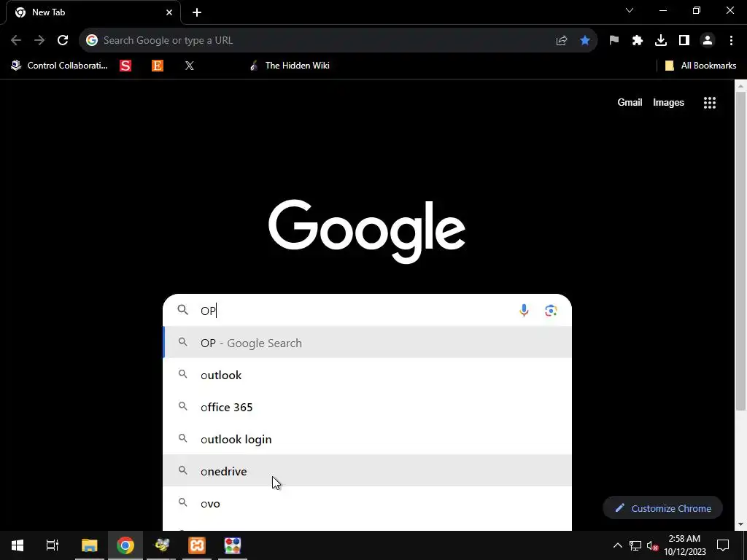Start voice search with microphone icon
Viewport: 747px width, 560px height.
click(524, 311)
